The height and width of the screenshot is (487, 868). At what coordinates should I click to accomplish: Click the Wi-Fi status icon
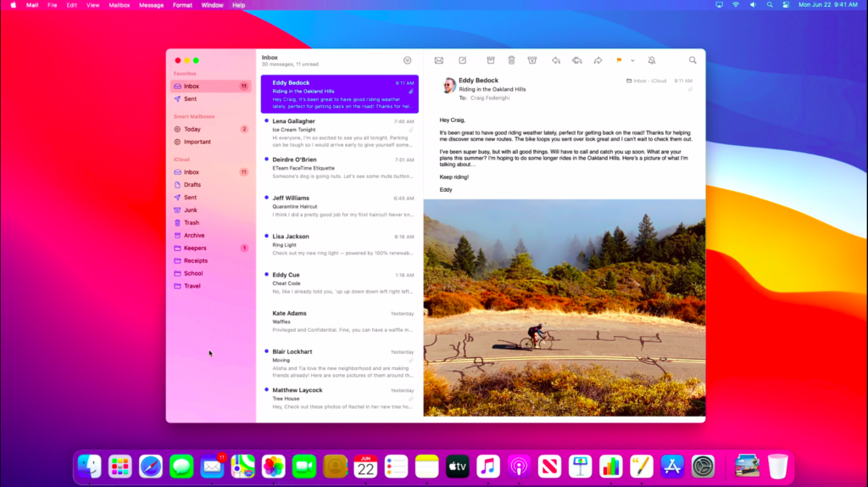click(736, 5)
